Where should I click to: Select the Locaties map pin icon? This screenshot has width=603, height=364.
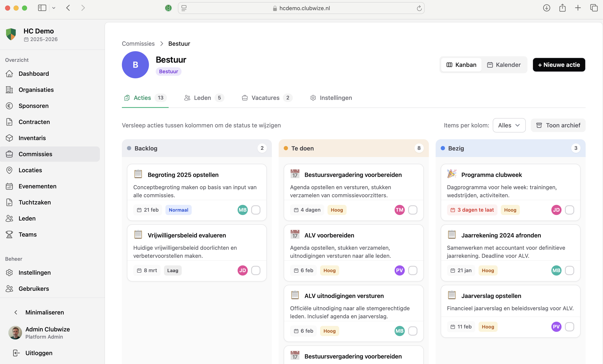[x=10, y=170]
